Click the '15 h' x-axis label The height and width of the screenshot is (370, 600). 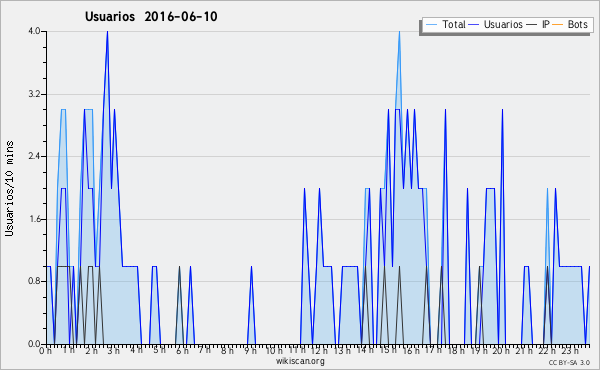tap(387, 350)
